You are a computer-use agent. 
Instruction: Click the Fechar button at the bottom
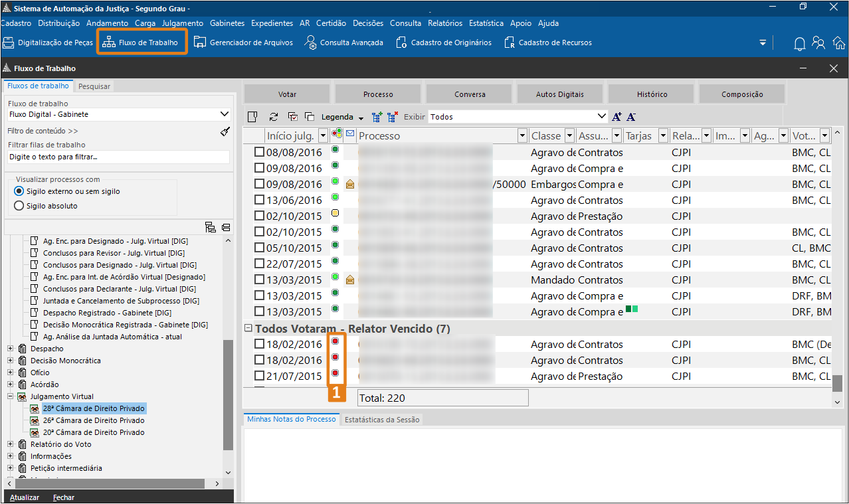coord(64,497)
